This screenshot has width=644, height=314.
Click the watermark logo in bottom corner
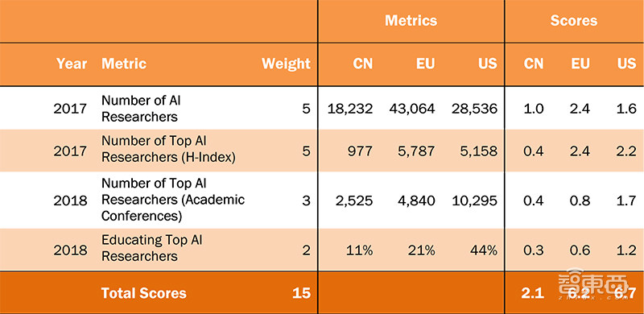(593, 283)
